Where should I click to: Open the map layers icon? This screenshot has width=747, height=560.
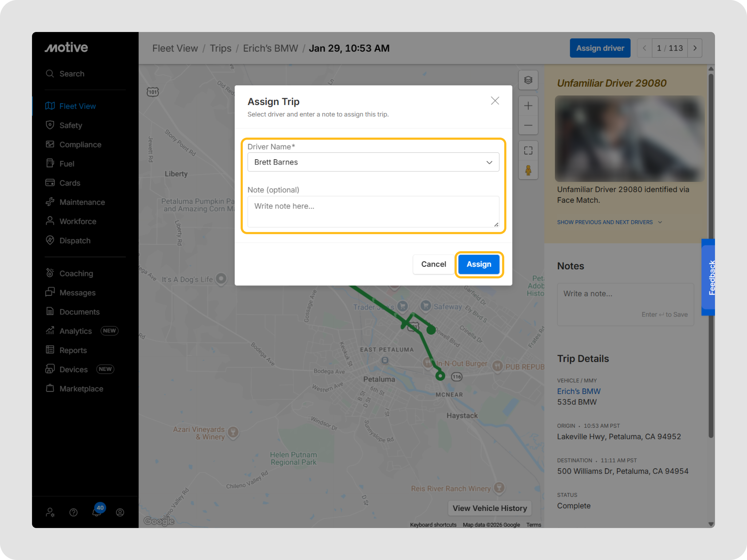(x=528, y=80)
